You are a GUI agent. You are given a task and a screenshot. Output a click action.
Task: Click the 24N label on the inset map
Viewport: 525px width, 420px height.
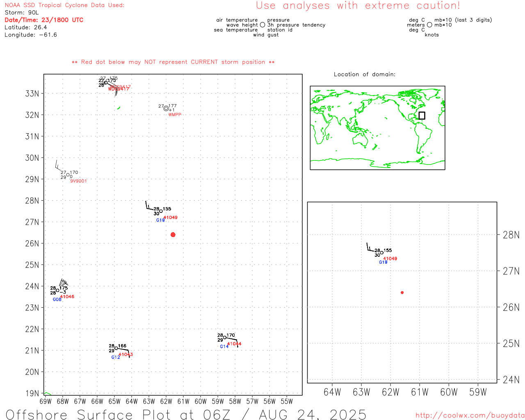(511, 380)
